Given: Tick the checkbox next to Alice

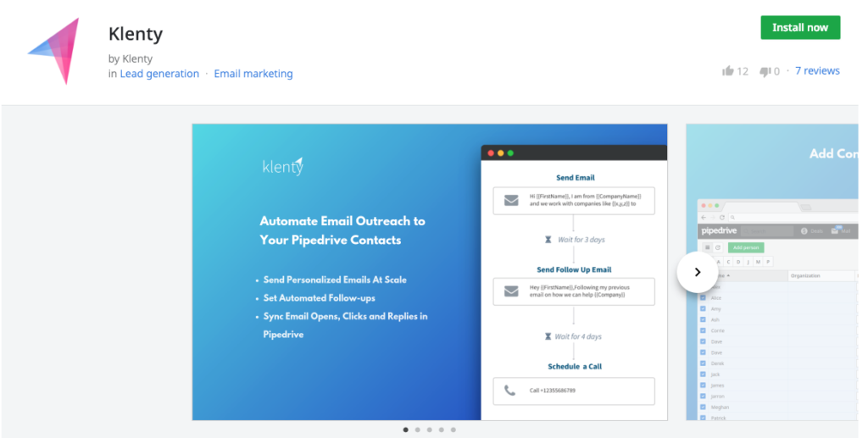Looking at the screenshot, I should click(x=703, y=297).
